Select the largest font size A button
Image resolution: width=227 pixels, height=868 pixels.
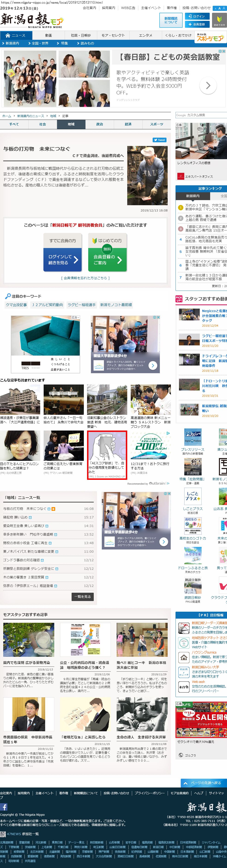(224, 8)
